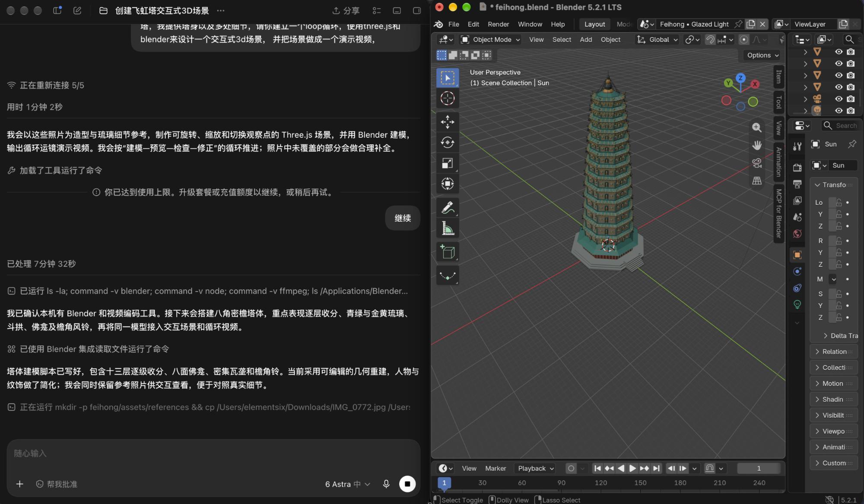Open the Render menu
Screen dimensions: 864x504
498,24
